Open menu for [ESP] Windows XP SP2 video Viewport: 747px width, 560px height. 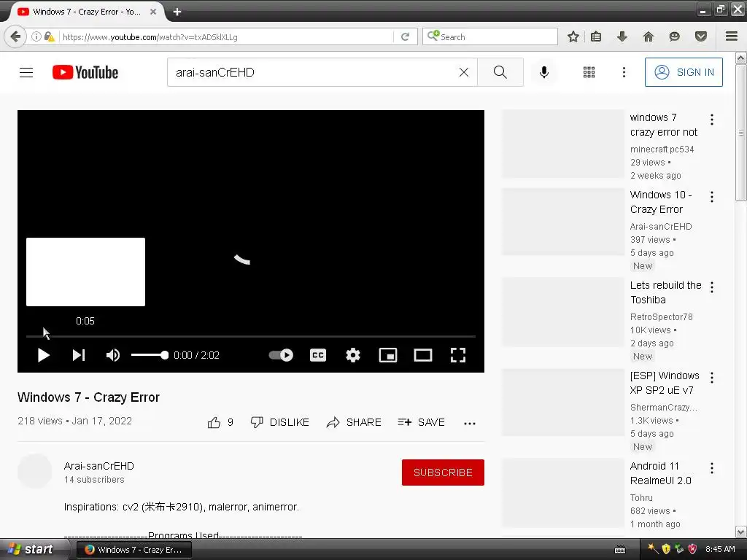tap(712, 378)
